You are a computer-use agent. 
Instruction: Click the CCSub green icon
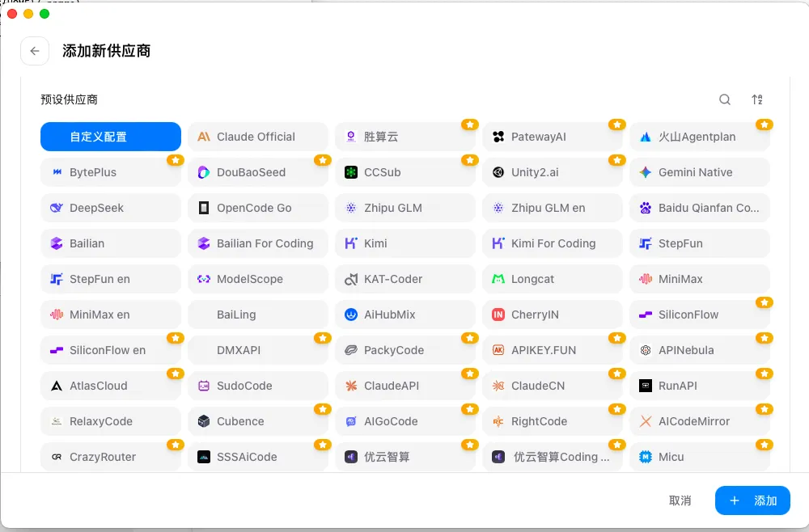351,172
